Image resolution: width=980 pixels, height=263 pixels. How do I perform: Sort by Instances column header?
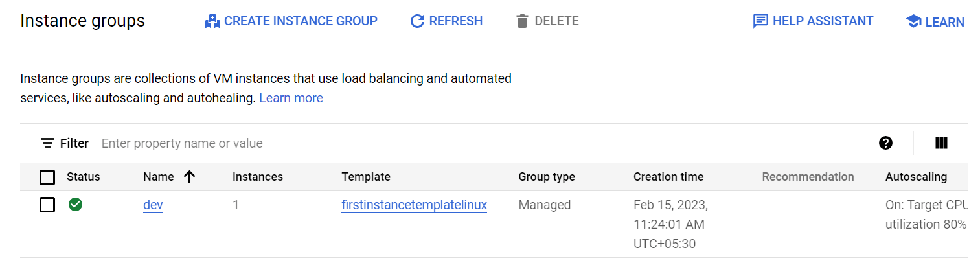point(257,177)
